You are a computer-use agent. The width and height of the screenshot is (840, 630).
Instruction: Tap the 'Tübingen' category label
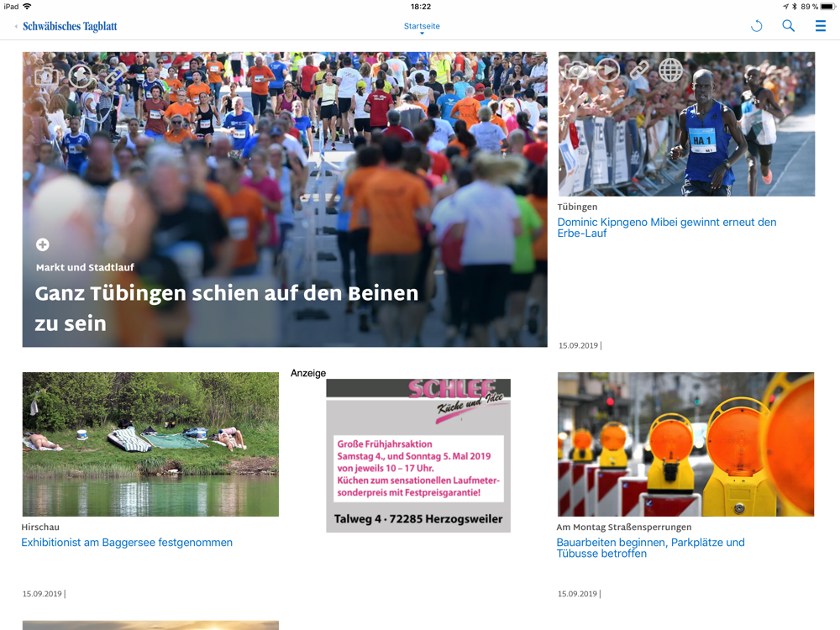click(x=577, y=207)
